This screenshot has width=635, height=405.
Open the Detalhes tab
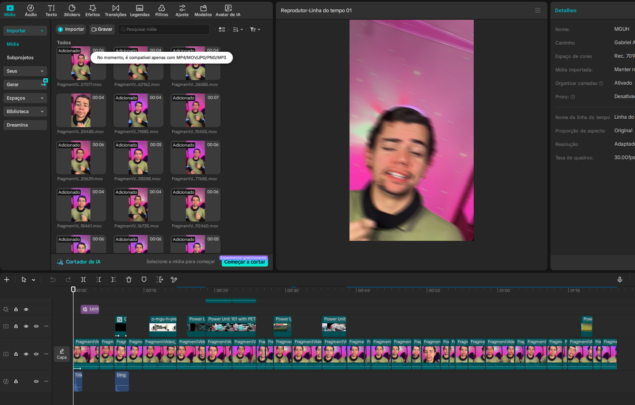pyautogui.click(x=565, y=11)
